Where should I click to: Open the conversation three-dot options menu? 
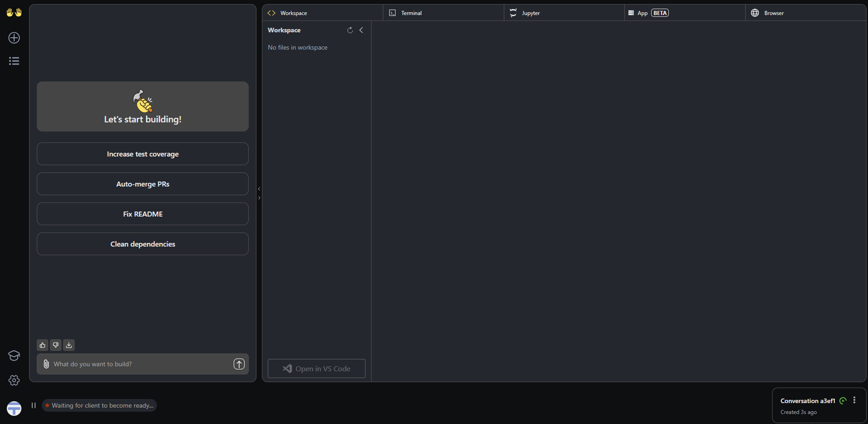(x=854, y=400)
